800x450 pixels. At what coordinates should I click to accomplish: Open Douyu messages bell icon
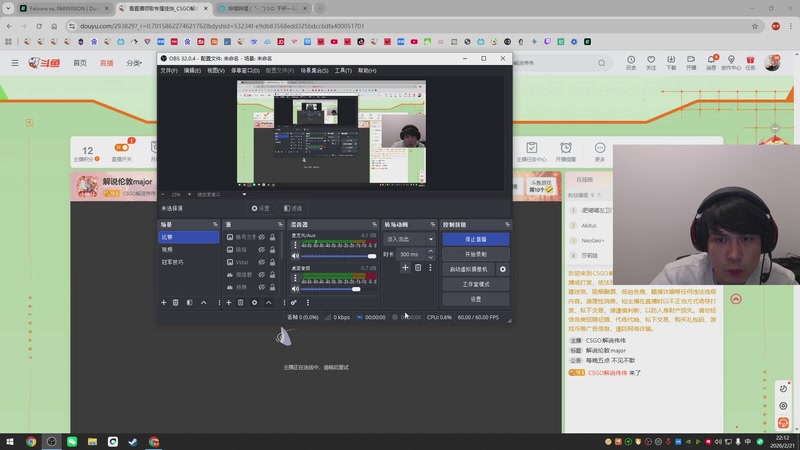point(711,63)
